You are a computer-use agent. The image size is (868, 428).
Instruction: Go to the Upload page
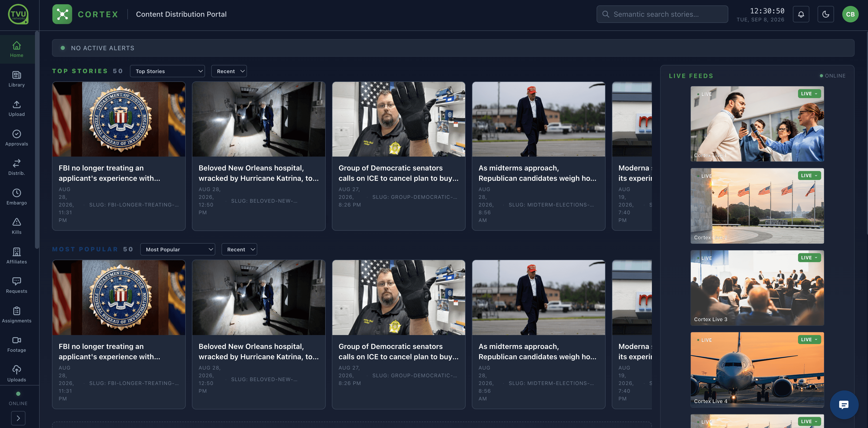coord(17,108)
